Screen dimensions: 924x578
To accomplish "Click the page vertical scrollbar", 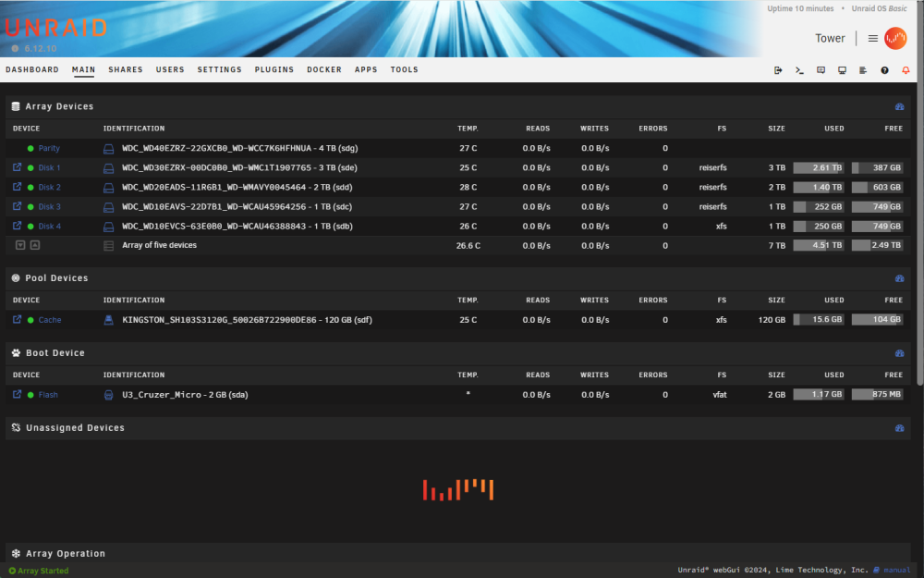I will tap(920, 193).
